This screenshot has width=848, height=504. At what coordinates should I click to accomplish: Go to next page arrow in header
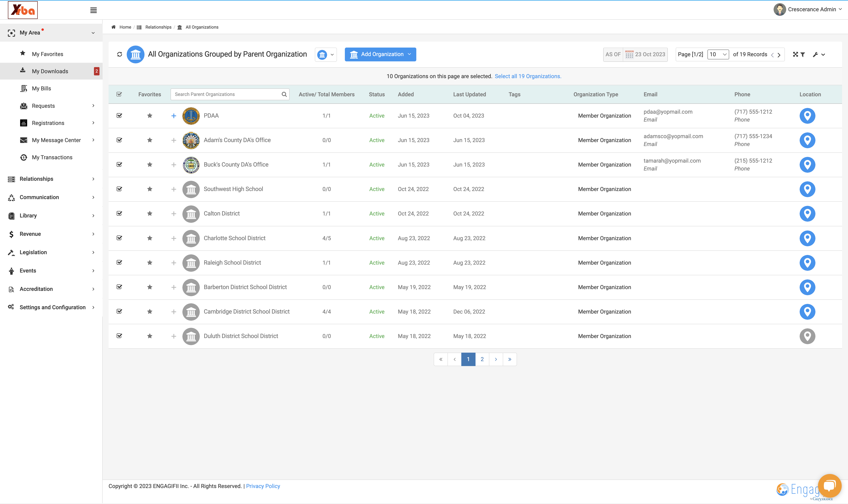coord(779,55)
